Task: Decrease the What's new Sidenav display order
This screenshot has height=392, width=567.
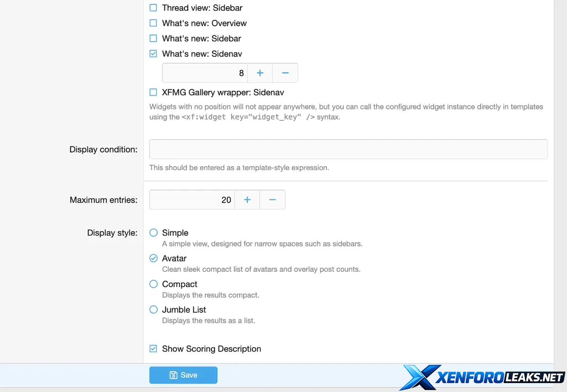Action: tap(285, 73)
